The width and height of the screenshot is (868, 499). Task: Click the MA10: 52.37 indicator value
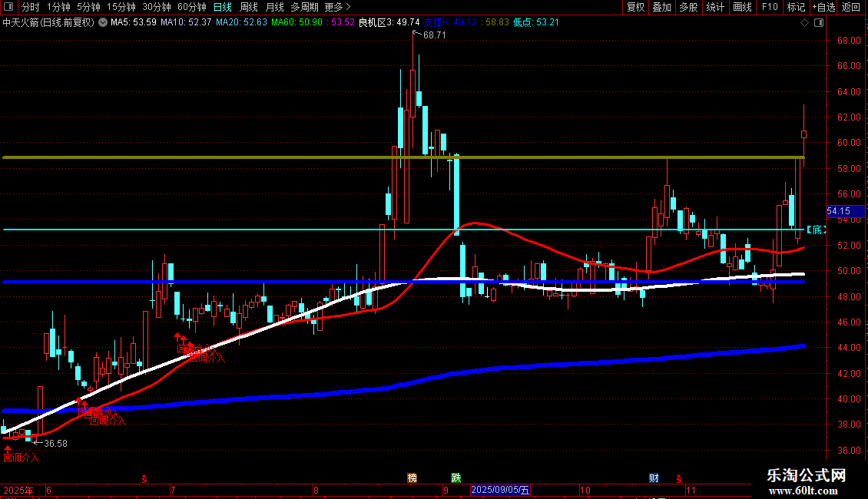pos(186,23)
